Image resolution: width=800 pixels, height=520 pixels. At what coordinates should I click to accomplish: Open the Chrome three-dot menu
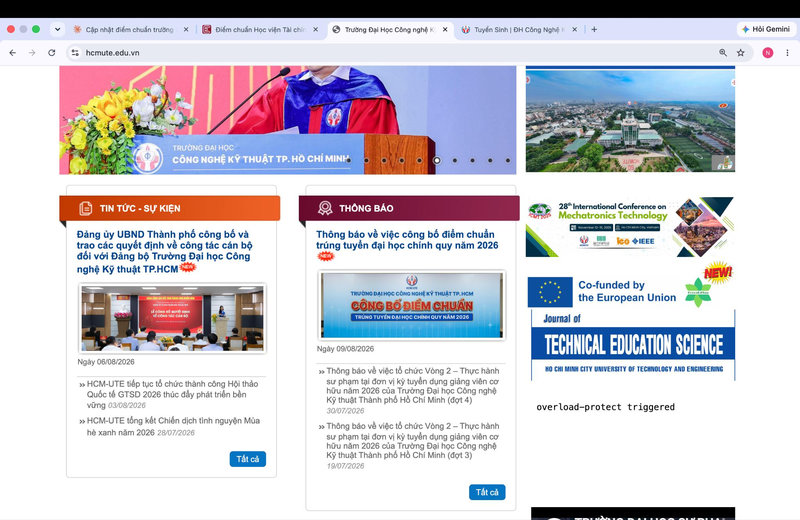(x=787, y=53)
